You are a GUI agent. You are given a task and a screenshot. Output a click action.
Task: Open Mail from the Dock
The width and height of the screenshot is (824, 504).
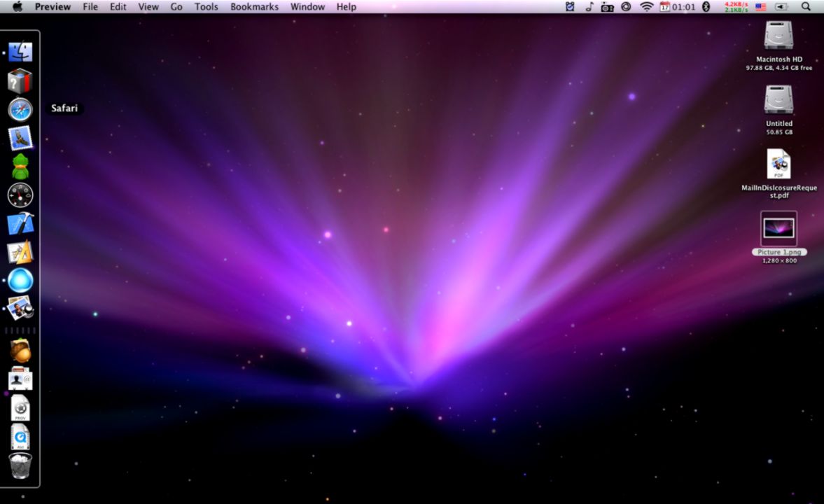(x=20, y=139)
